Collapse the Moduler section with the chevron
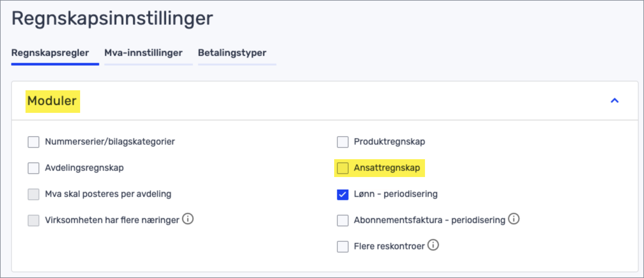This screenshot has height=278, width=644. pos(615,101)
